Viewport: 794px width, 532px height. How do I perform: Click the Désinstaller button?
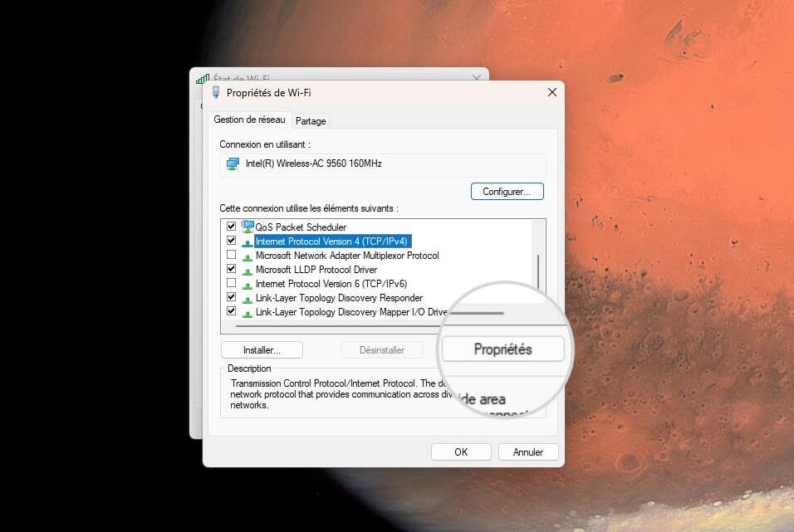pos(382,350)
